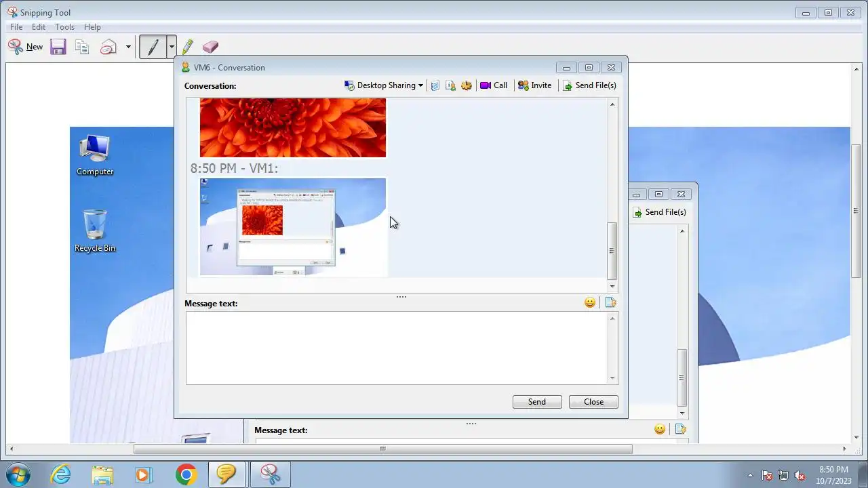Invite users to the VM6 conversation
The width and height of the screenshot is (868, 488).
tap(534, 85)
